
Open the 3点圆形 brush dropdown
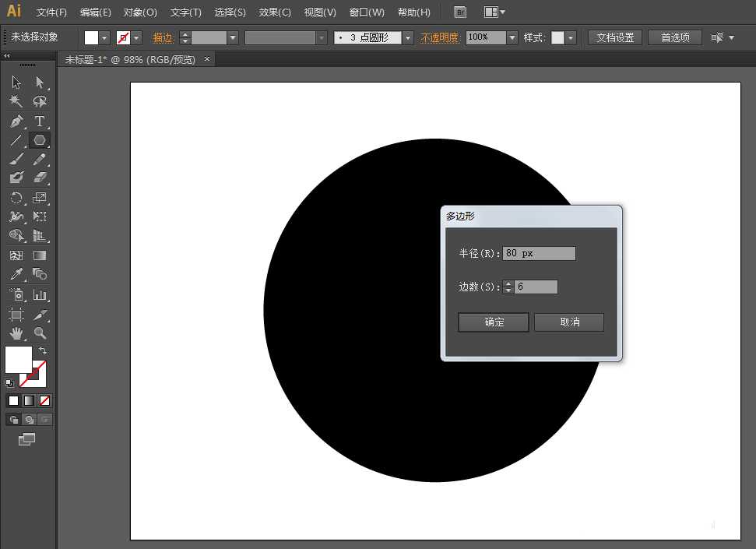408,37
